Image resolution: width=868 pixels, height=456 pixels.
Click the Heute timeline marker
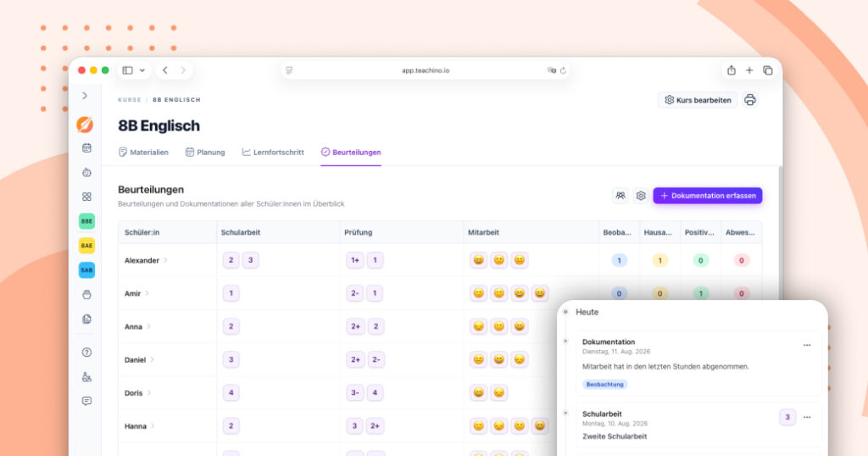pos(565,312)
